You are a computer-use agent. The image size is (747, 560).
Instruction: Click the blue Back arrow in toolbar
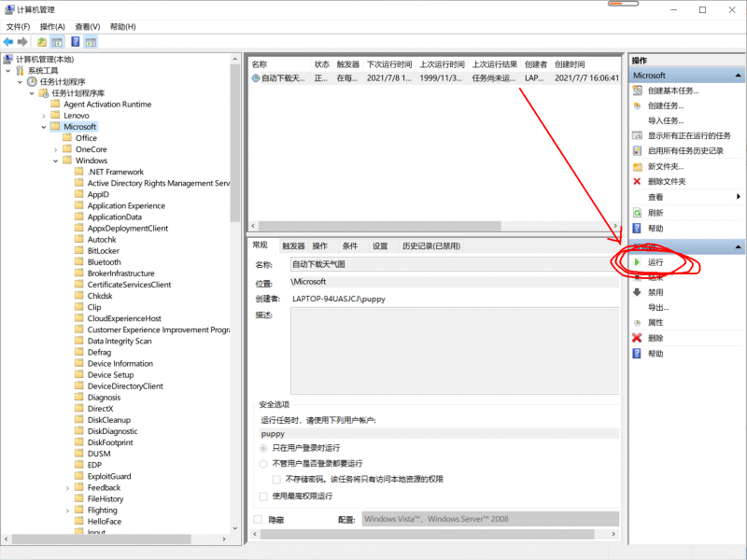coord(8,42)
